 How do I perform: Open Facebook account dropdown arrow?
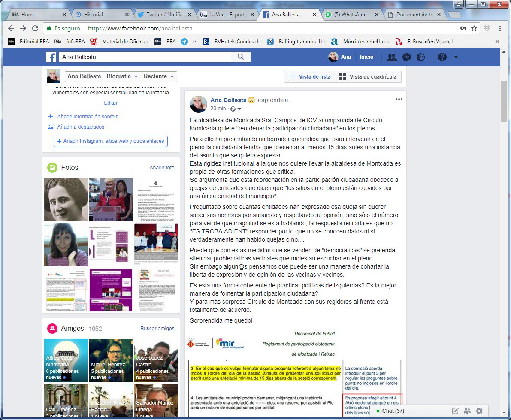tap(456, 57)
